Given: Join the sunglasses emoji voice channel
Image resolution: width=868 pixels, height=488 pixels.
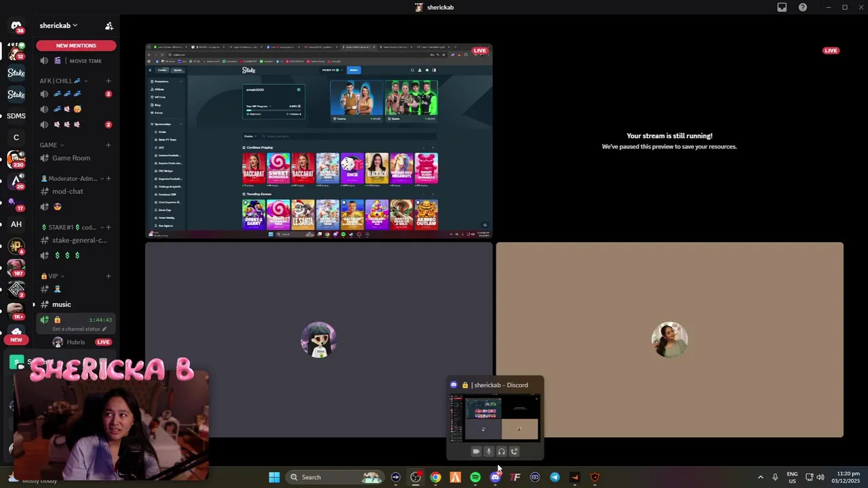Looking at the screenshot, I should [76, 207].
